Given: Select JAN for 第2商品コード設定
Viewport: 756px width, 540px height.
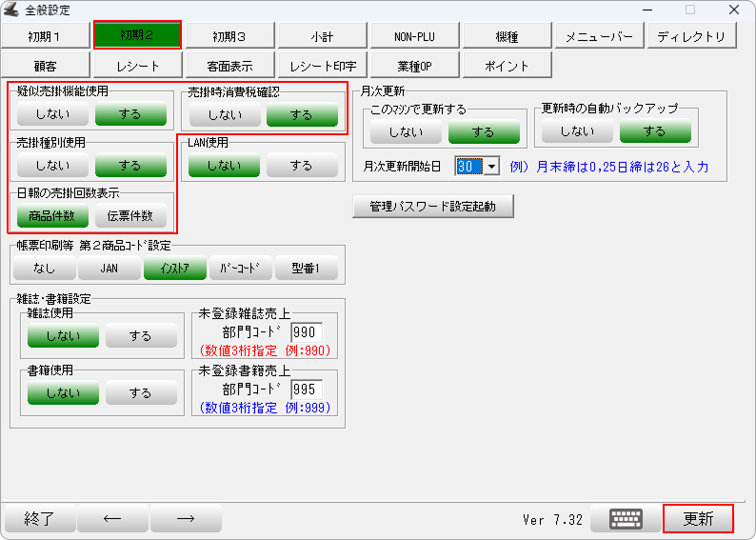Looking at the screenshot, I should point(109,269).
